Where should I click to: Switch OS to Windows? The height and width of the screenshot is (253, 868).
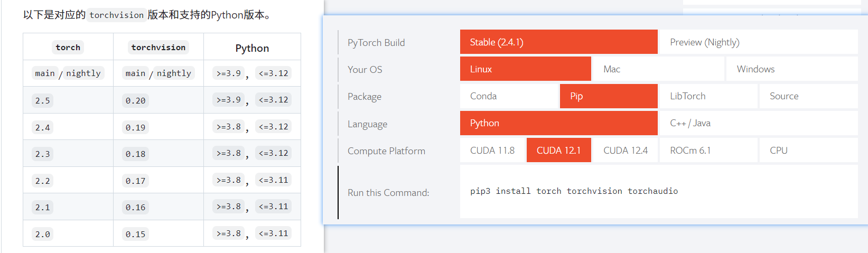(x=792, y=69)
